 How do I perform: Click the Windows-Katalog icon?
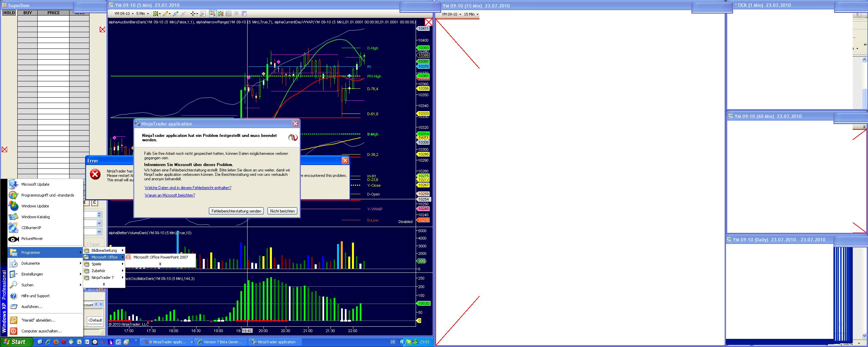click(13, 217)
